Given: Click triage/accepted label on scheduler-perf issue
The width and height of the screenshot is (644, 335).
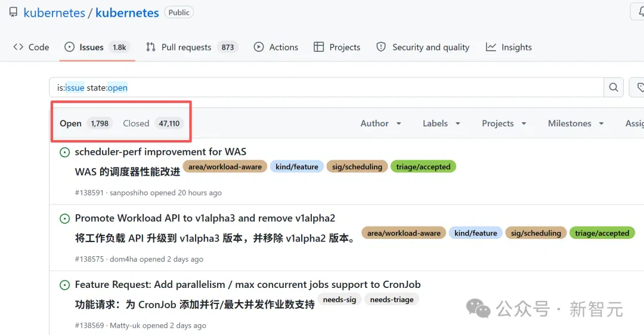Looking at the screenshot, I should [423, 167].
